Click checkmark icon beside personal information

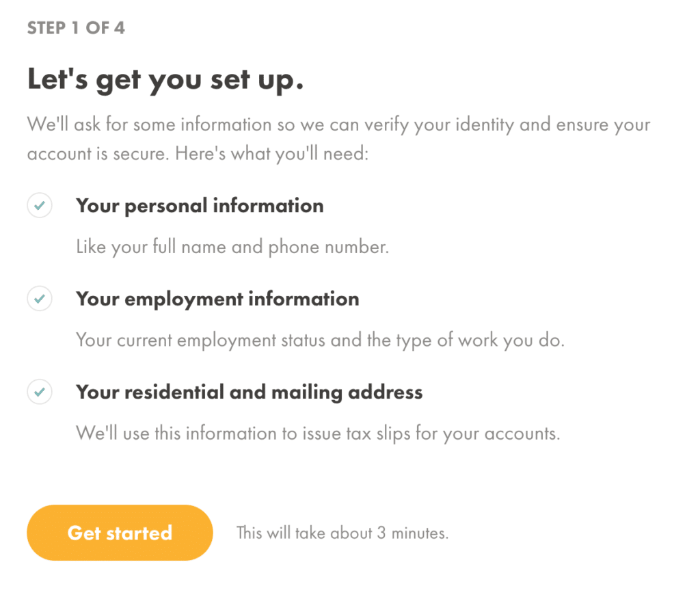(40, 206)
